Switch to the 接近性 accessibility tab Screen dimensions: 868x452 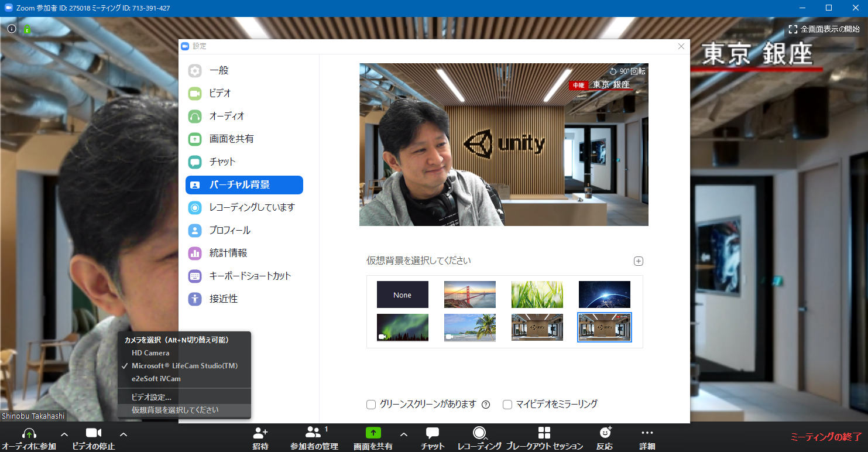(x=244, y=299)
